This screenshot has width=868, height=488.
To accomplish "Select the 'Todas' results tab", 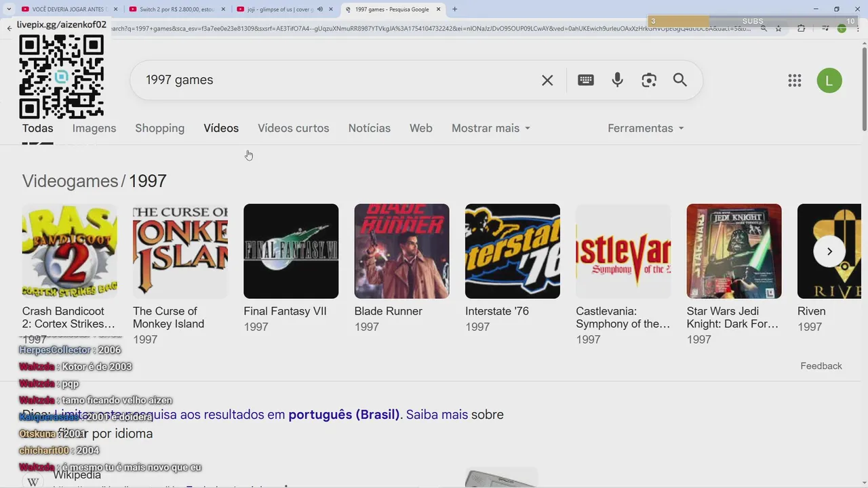I will click(37, 128).
